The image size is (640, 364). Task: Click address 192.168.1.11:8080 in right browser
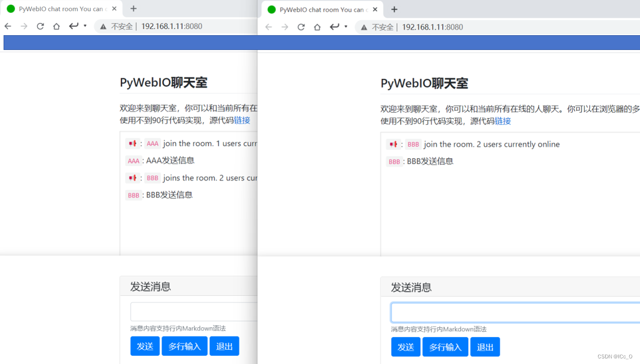(x=432, y=27)
